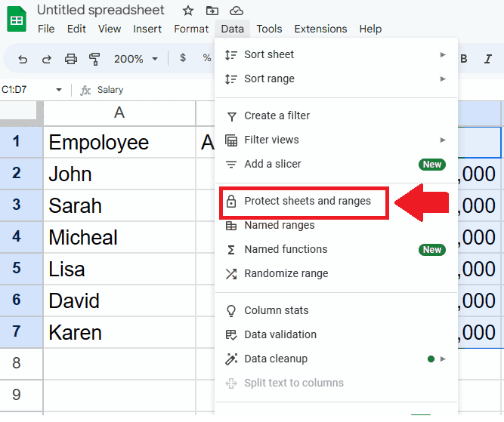Choose Protect sheets and ranges
Image resolution: width=504 pixels, height=422 pixels.
pyautogui.click(x=336, y=202)
